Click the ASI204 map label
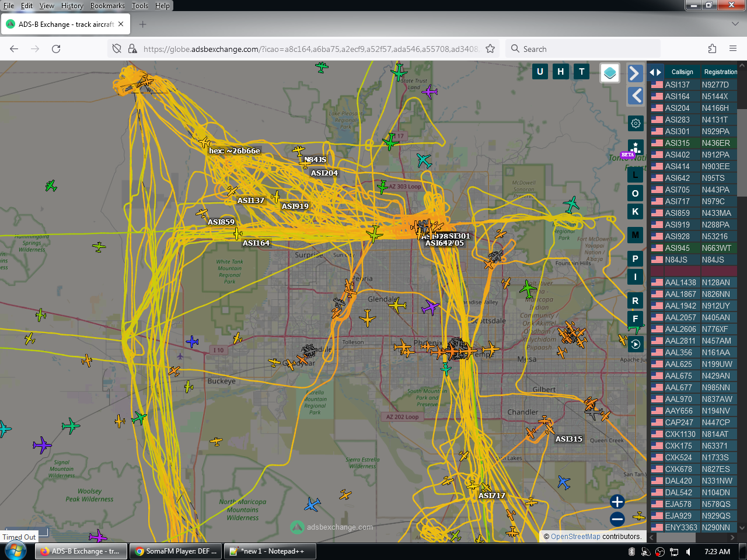747x560 pixels. click(x=324, y=173)
